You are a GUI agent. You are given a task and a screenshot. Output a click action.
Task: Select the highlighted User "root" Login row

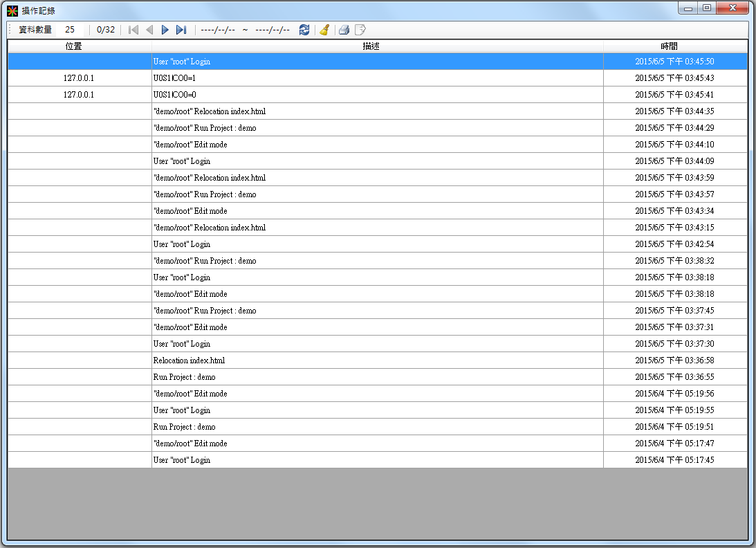(x=377, y=62)
